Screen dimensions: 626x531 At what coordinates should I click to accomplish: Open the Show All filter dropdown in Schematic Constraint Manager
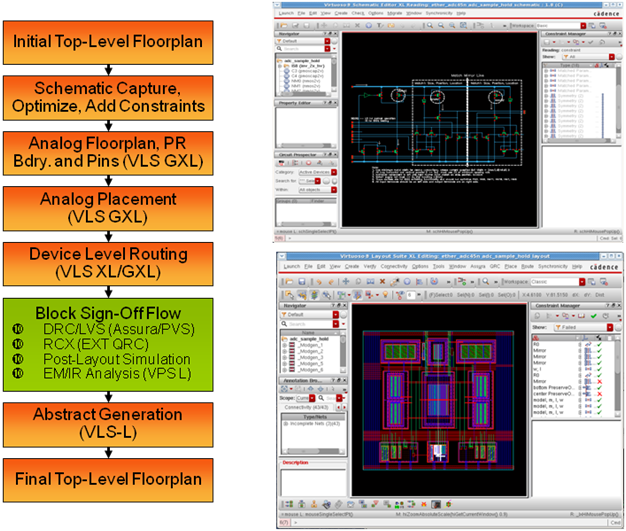coord(611,57)
